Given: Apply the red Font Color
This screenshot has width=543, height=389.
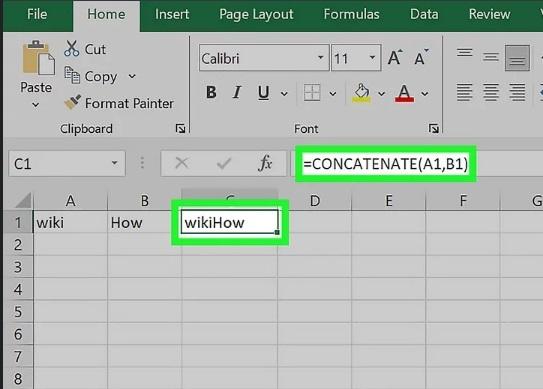Looking at the screenshot, I should pyautogui.click(x=404, y=93).
